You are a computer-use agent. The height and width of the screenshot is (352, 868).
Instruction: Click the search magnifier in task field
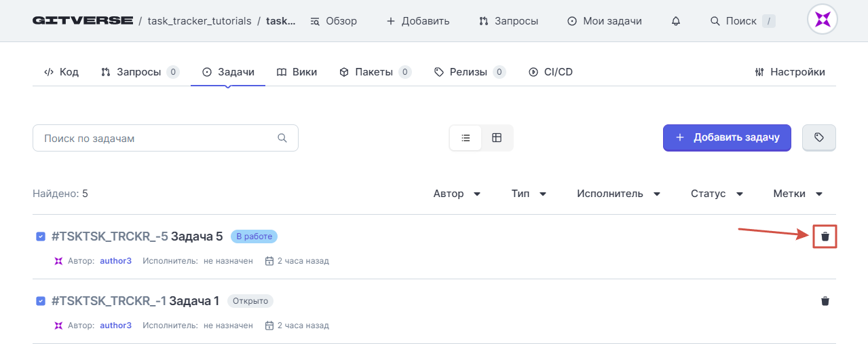click(282, 138)
